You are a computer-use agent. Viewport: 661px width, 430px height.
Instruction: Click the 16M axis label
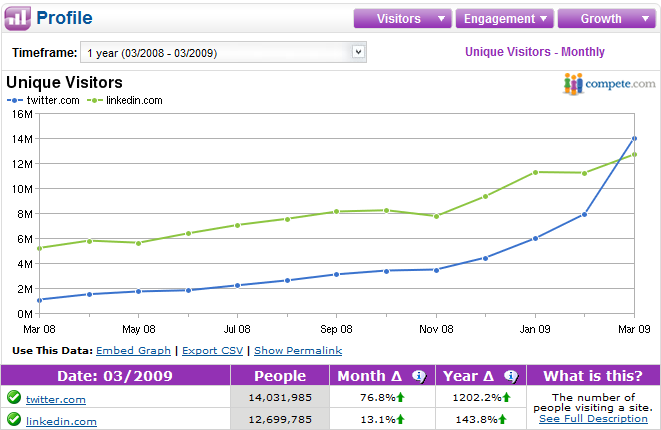tap(21, 114)
